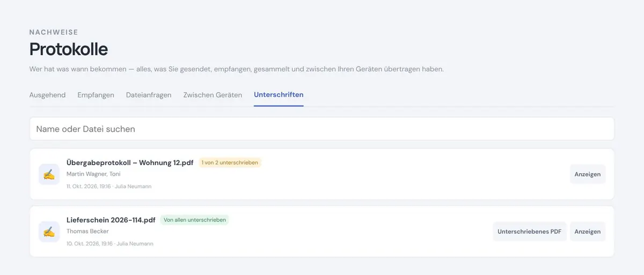Click the 'Von allen unterschrieben' badge
This screenshot has width=644, height=275.
click(x=194, y=220)
